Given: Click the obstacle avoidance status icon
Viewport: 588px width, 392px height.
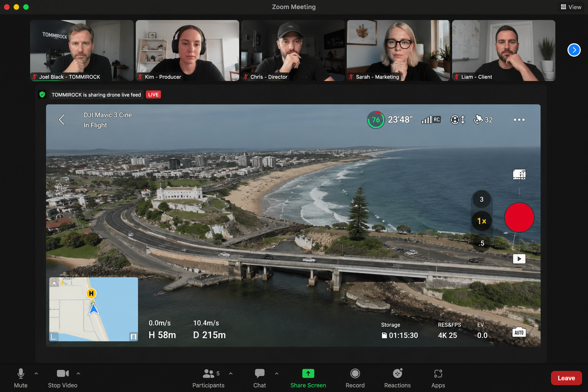Looking at the screenshot, I should click(457, 120).
